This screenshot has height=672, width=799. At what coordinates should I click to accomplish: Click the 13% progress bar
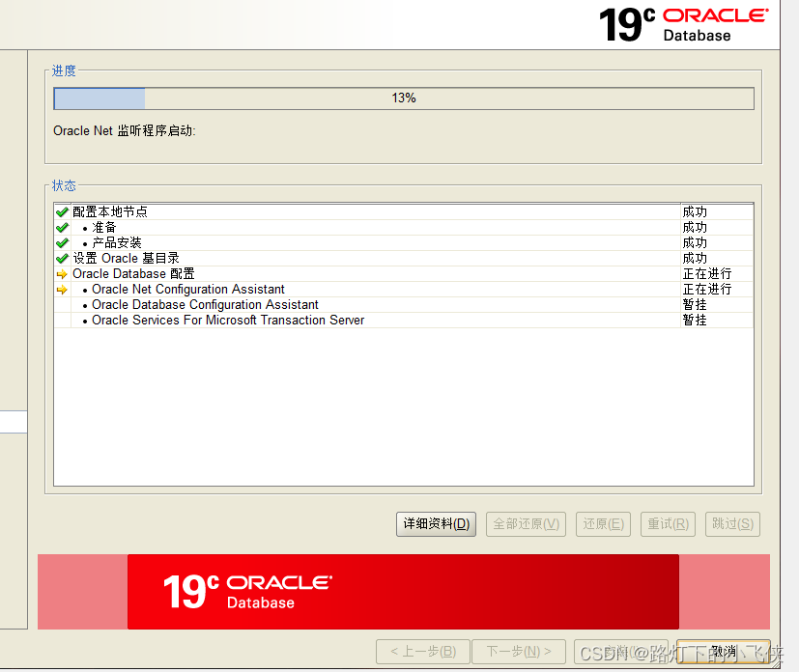click(x=403, y=98)
